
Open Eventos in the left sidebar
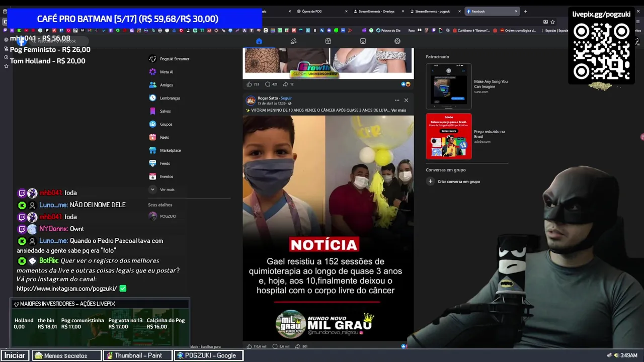pyautogui.click(x=161, y=176)
